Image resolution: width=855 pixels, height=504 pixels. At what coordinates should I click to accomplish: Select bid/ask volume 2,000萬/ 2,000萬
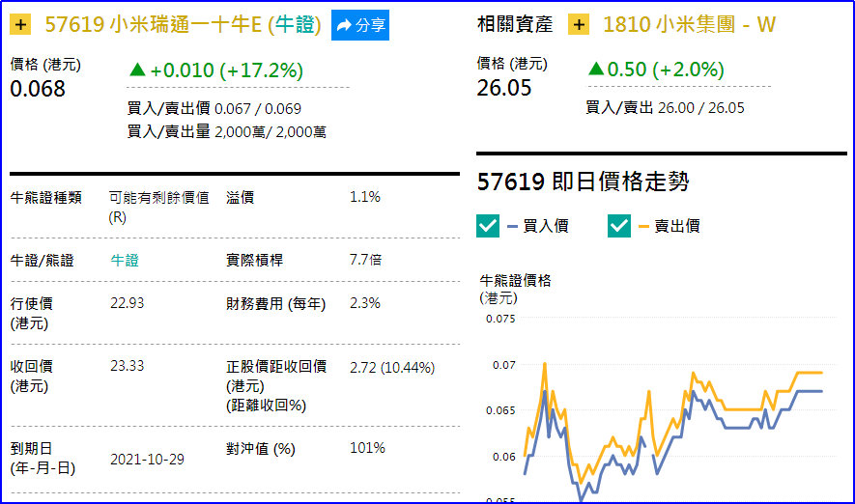pyautogui.click(x=271, y=132)
